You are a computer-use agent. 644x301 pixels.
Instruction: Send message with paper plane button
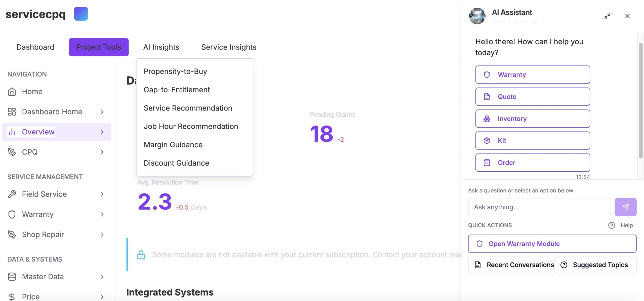click(x=625, y=207)
